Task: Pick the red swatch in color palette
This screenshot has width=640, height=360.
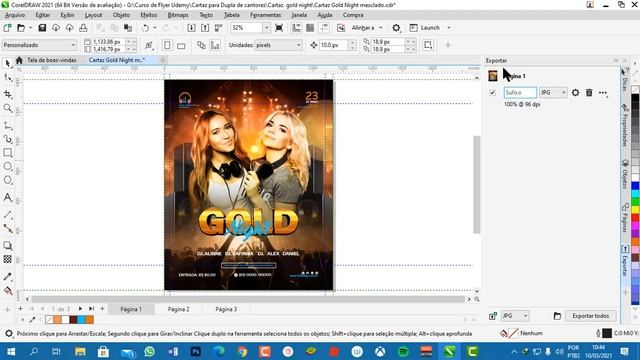Action: point(635,217)
